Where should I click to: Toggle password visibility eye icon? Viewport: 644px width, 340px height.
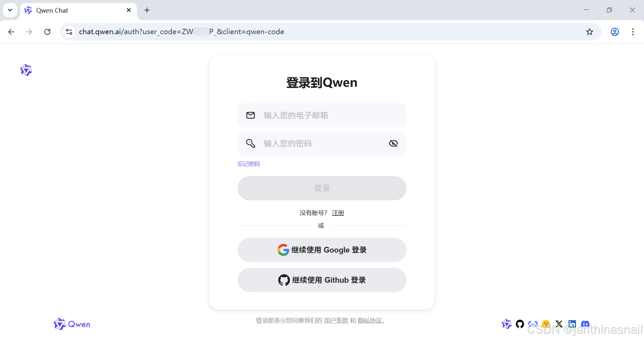click(x=393, y=143)
